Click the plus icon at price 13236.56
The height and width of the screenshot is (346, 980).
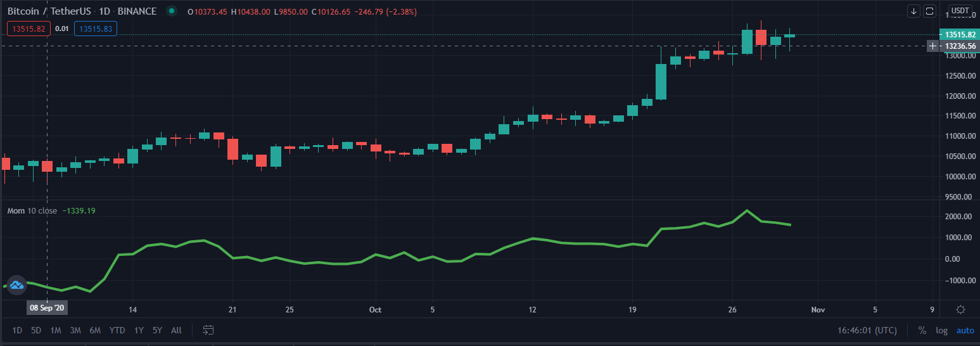click(x=932, y=46)
